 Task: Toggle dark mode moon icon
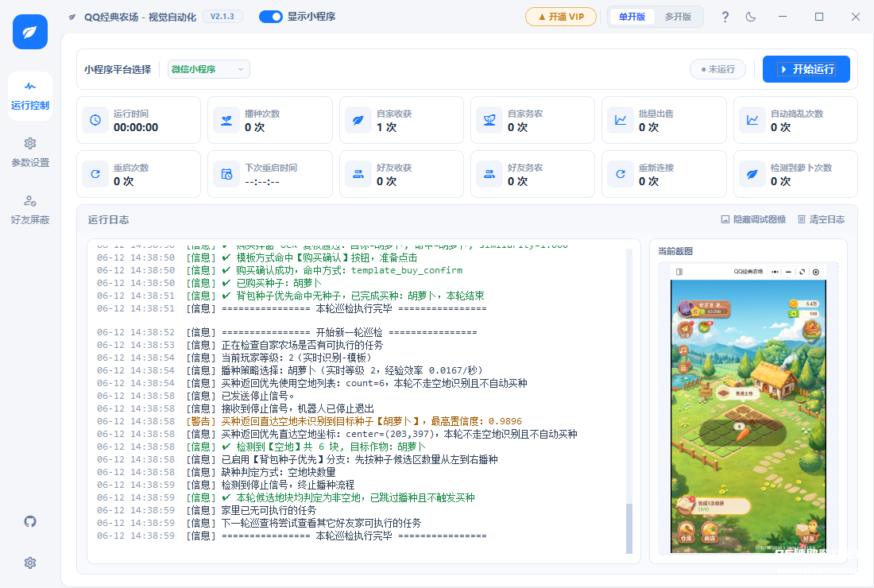751,17
